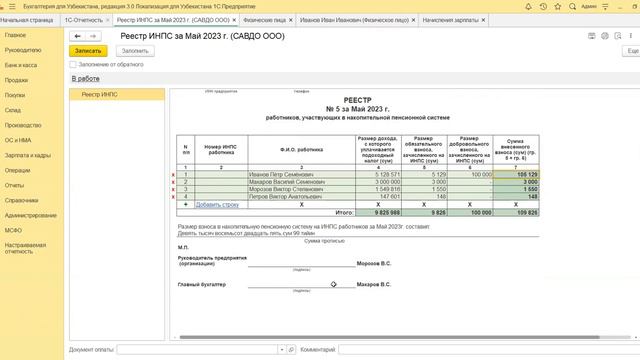Open the Операции section
640x360 pixels.
[x=18, y=170]
